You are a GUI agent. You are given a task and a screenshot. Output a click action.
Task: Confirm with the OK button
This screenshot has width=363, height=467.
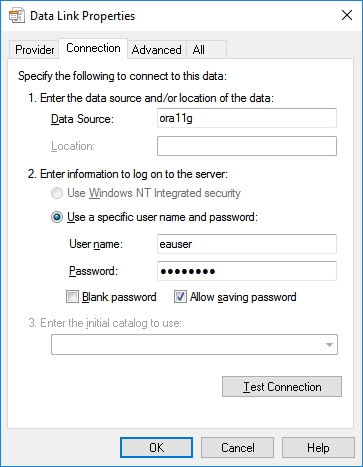pos(156,448)
